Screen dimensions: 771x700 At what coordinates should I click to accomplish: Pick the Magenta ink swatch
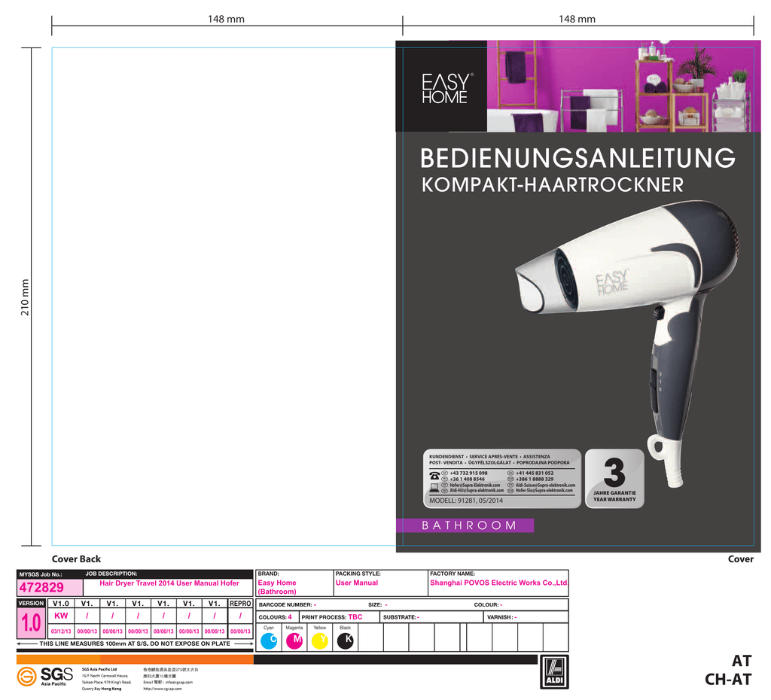[294, 641]
